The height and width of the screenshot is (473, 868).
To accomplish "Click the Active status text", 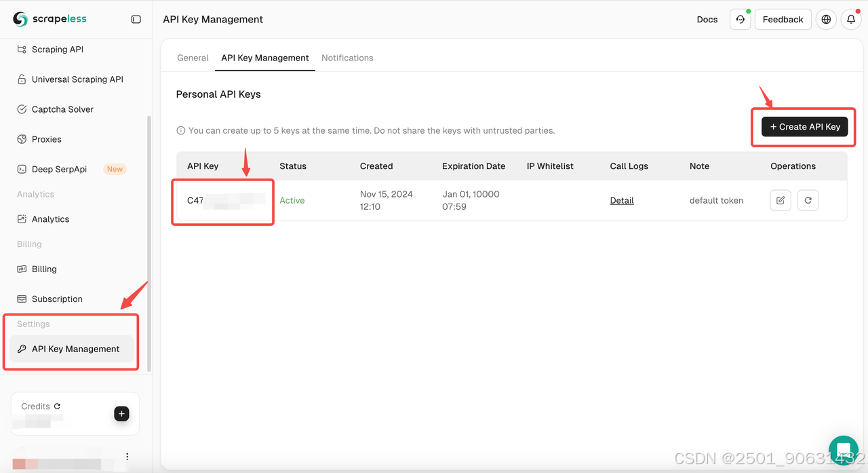I will 292,200.
